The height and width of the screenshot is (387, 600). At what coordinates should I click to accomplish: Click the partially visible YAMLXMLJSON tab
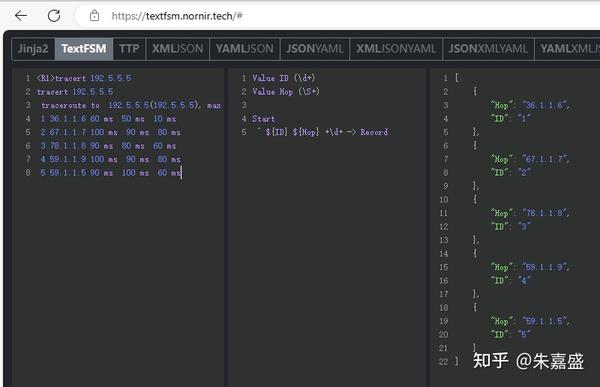point(567,49)
